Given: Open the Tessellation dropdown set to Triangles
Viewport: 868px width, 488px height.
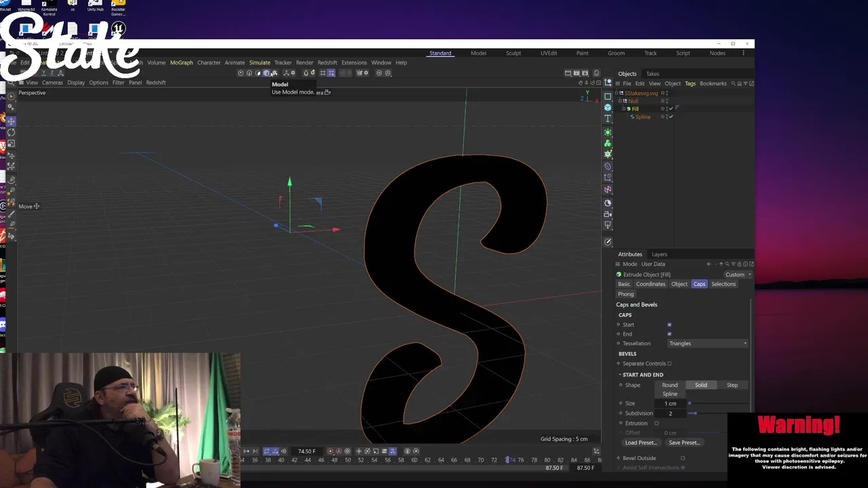Looking at the screenshot, I should click(x=707, y=344).
